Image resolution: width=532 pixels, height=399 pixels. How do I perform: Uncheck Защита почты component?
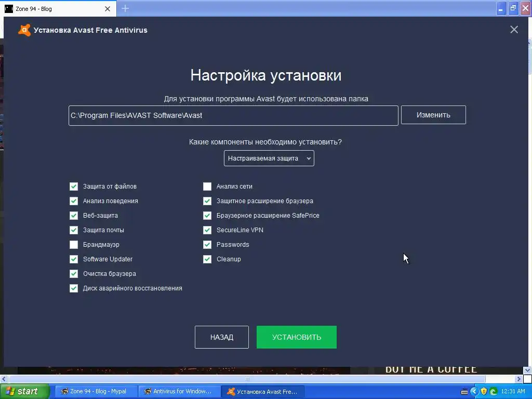coord(74,230)
